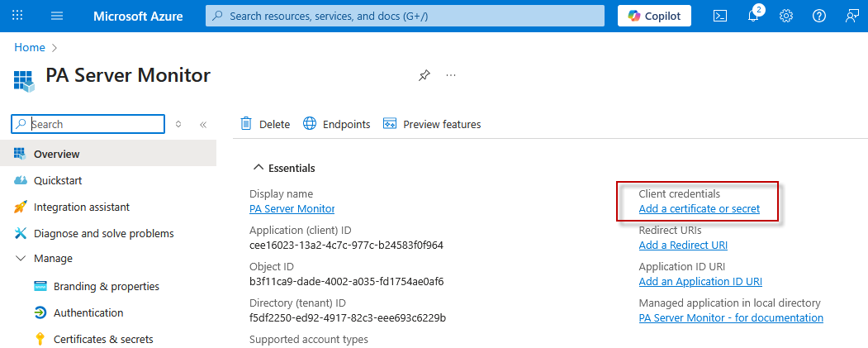The height and width of the screenshot is (348, 868).
Task: Open Preview features
Action: (432, 124)
